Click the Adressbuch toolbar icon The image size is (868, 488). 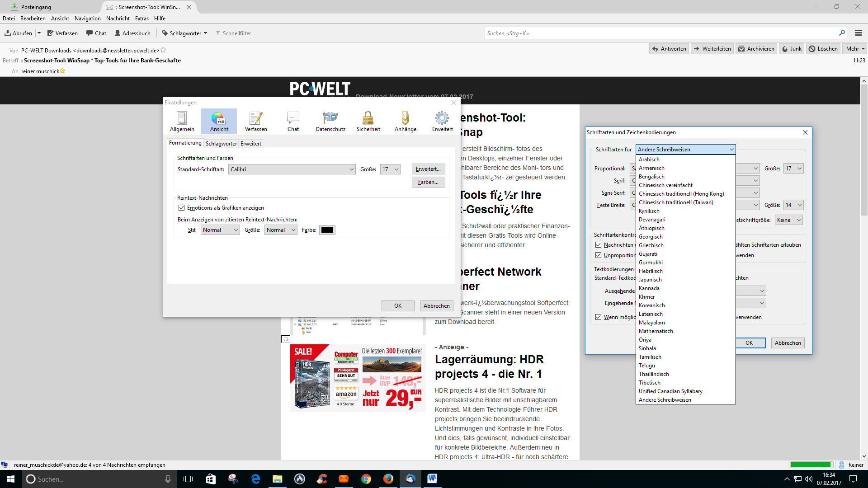tap(132, 33)
